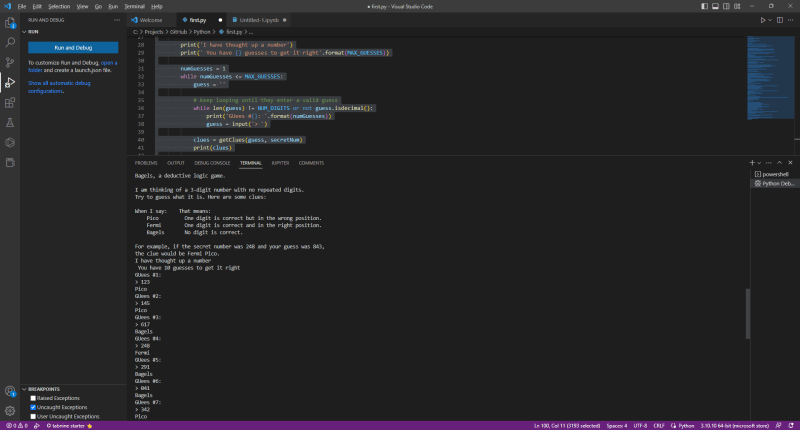Open the Testing flask view
800x430 pixels.
tap(10, 122)
